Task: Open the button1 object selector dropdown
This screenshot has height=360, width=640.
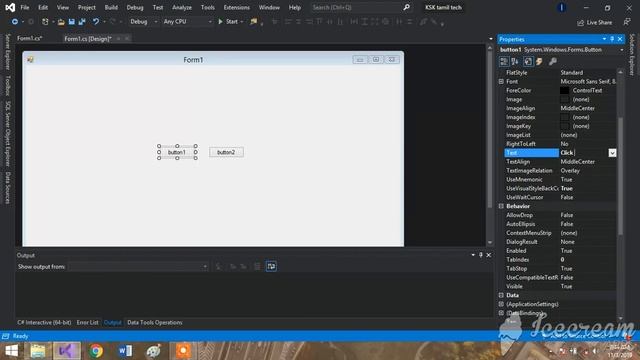Action: click(622, 50)
